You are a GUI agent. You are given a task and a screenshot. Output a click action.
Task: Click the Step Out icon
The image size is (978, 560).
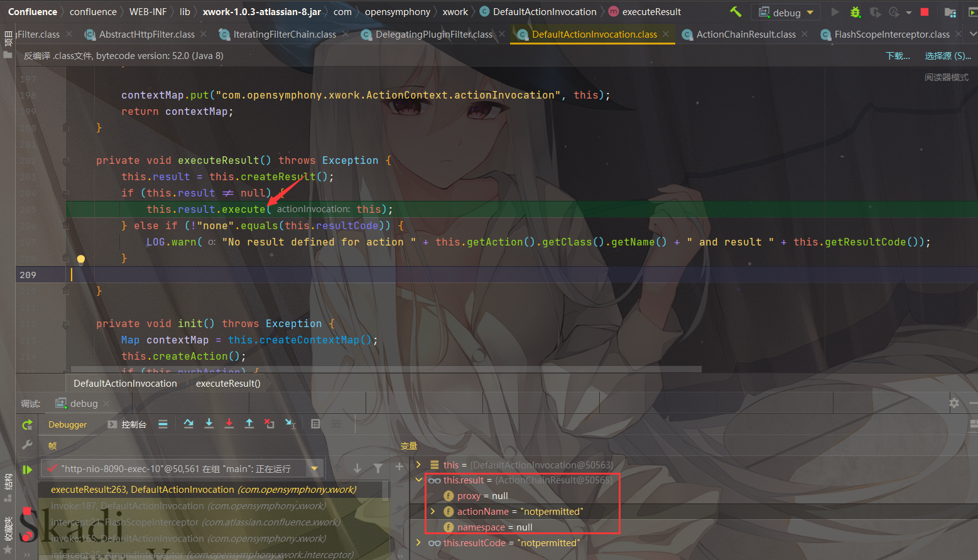point(249,424)
